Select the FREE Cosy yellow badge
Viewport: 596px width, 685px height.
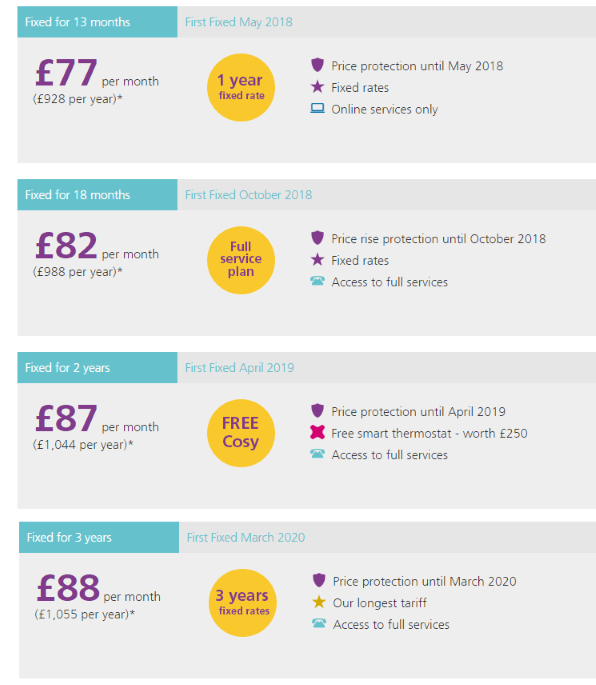click(241, 433)
